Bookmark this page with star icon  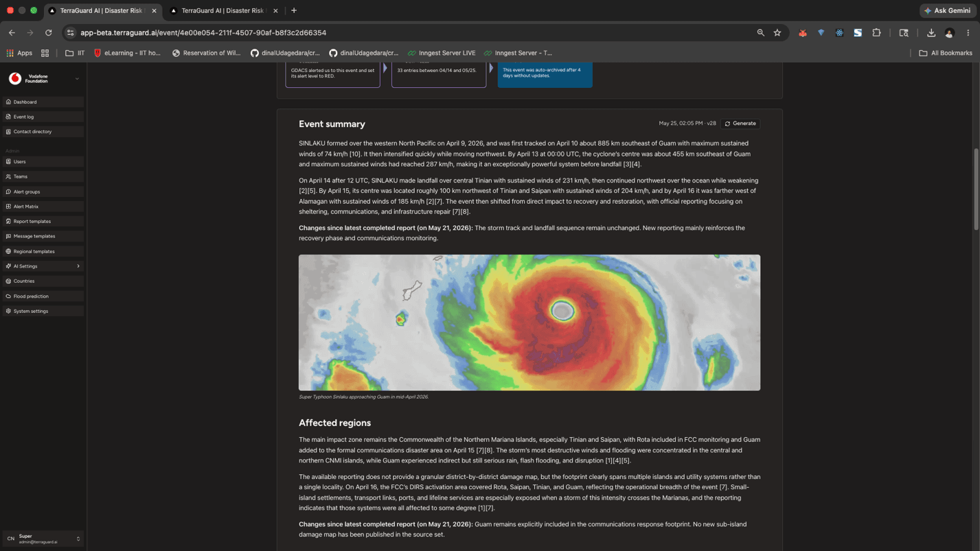tap(777, 33)
